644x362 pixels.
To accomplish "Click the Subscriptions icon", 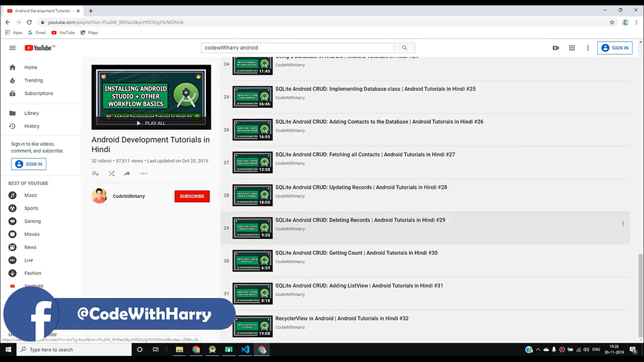I will [x=12, y=94].
